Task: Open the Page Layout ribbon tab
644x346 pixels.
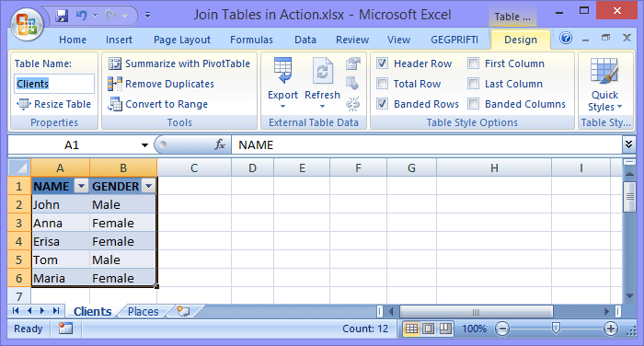Action: 182,40
